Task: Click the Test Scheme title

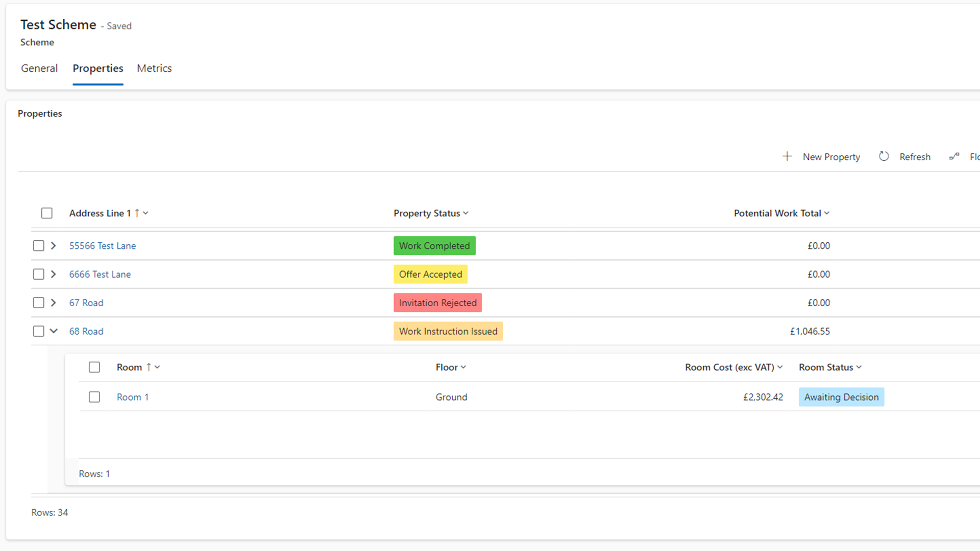Action: (58, 25)
